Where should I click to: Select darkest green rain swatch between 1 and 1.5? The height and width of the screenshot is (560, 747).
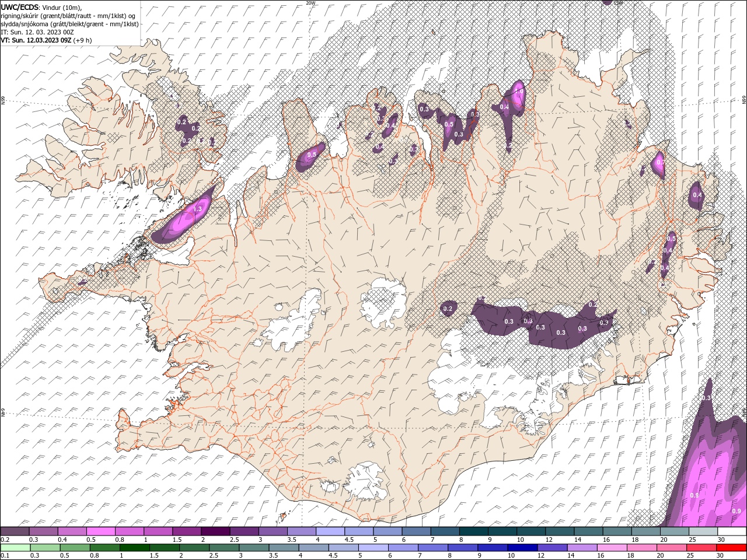coord(134,548)
